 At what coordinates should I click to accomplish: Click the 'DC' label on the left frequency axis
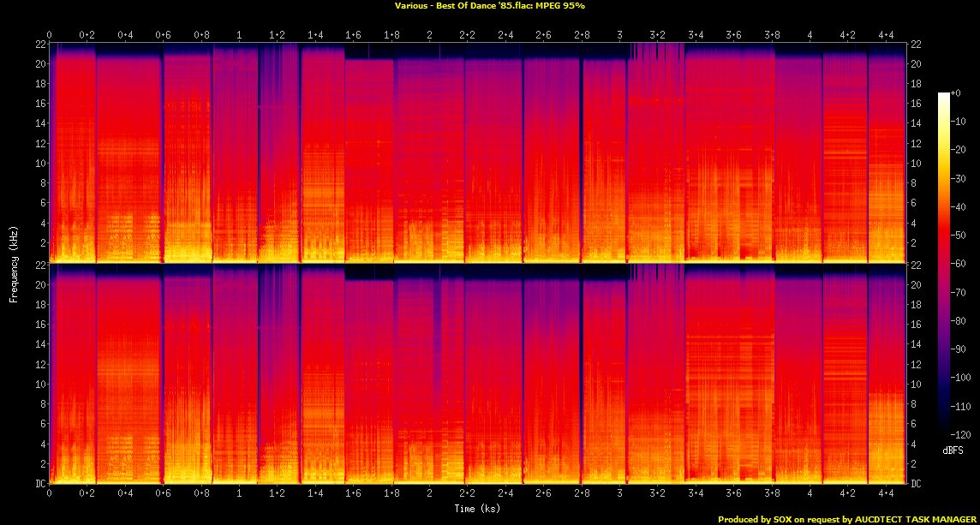pos(39,484)
